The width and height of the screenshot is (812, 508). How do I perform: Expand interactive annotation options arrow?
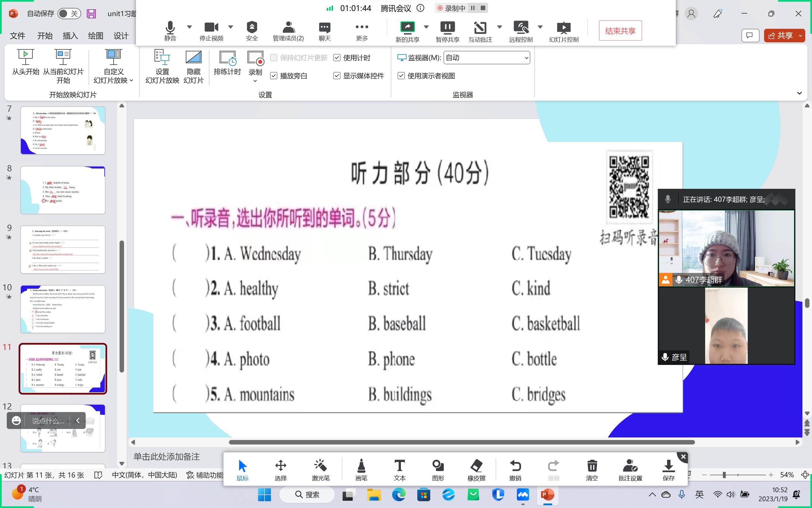click(499, 27)
